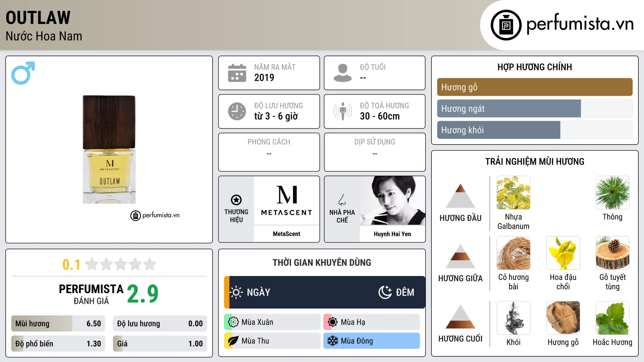This screenshot has height=362, width=644.
Task: Click the perfumista.vn watermark under the bottle
Action: [155, 215]
